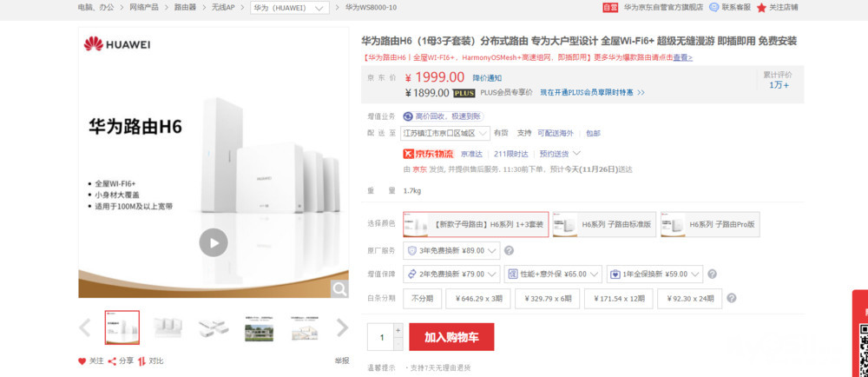Expand the 3年免费换新 ¥89.00 dropdown
The image size is (868, 377).
click(x=452, y=251)
